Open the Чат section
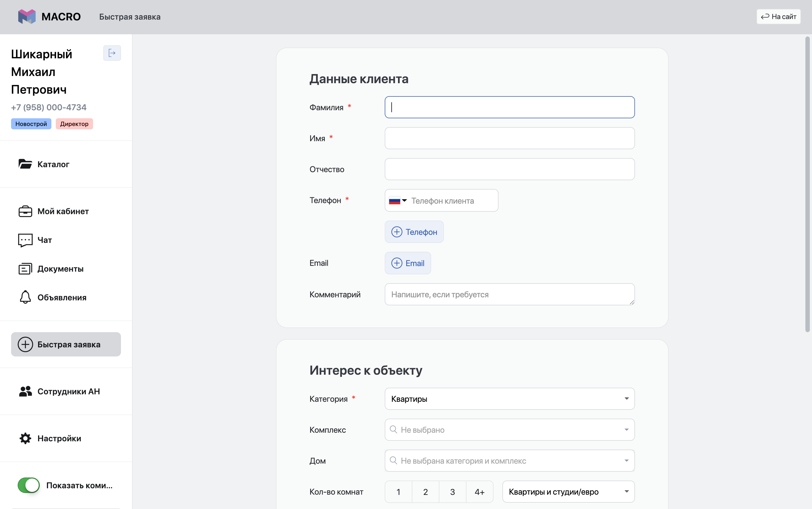 click(66, 240)
